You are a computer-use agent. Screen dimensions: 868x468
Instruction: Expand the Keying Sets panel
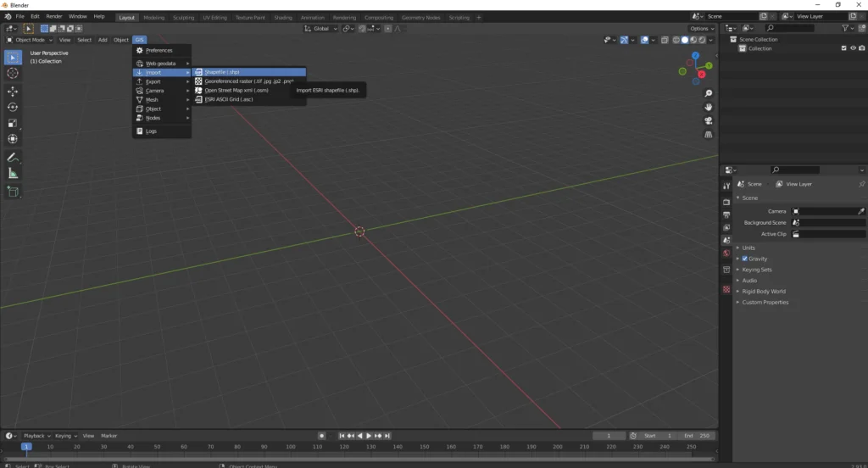[x=756, y=270]
